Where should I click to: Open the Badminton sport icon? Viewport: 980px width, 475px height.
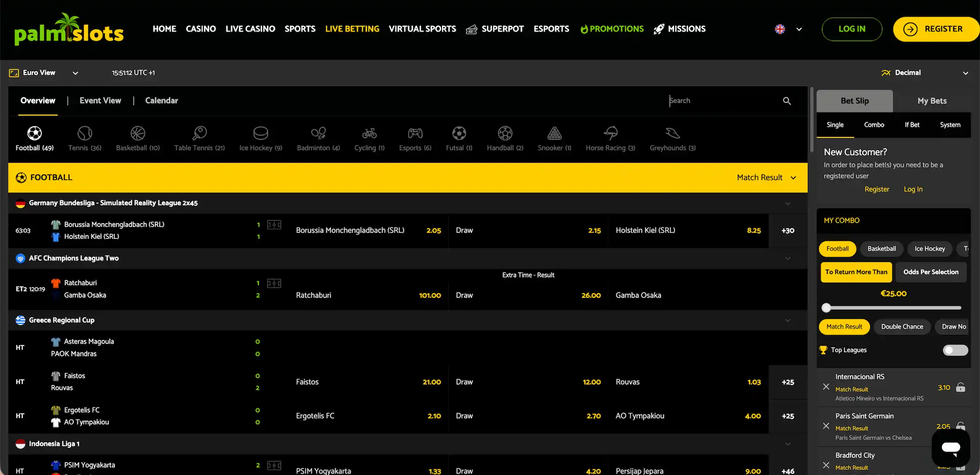pos(318,134)
